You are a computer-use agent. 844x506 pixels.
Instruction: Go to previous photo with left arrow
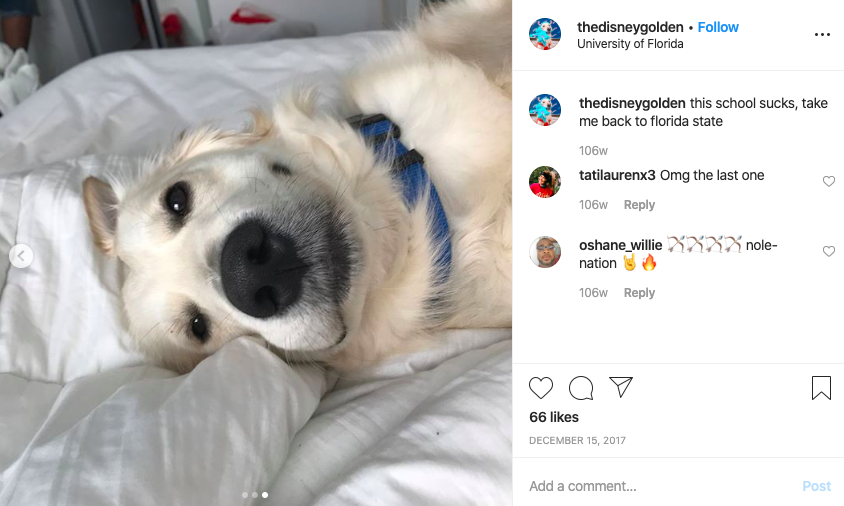[21, 256]
